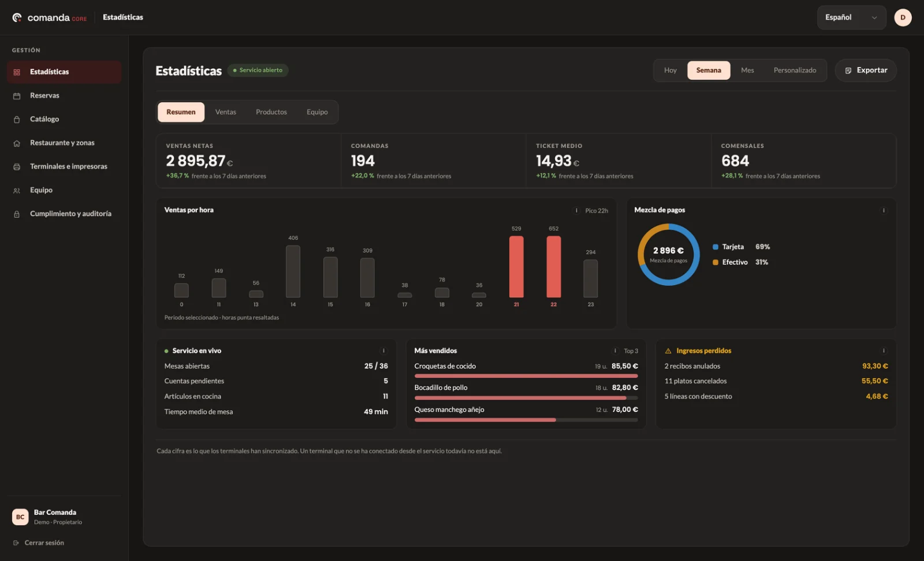The height and width of the screenshot is (561, 924).
Task: Click the Servicio abierto status badge
Action: (x=258, y=70)
